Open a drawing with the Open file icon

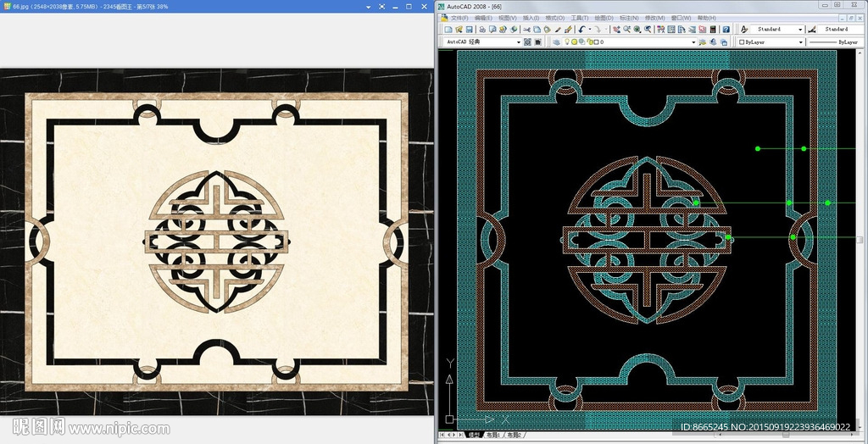pos(458,30)
